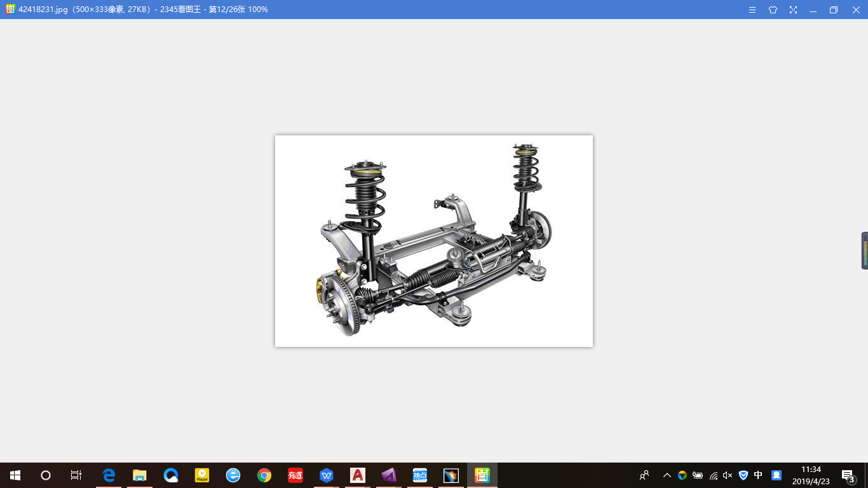Check battery status in system tray
868x488 pixels.
point(698,475)
